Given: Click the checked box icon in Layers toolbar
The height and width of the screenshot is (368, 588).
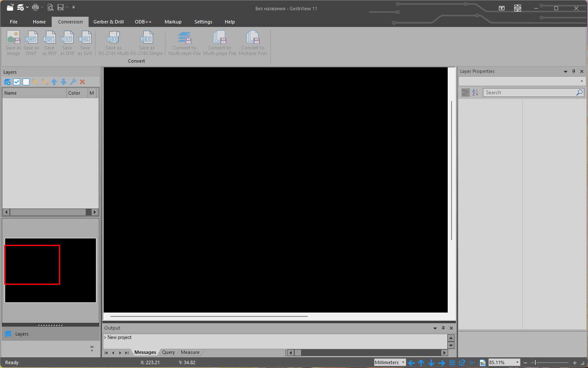Looking at the screenshot, I should pos(17,82).
